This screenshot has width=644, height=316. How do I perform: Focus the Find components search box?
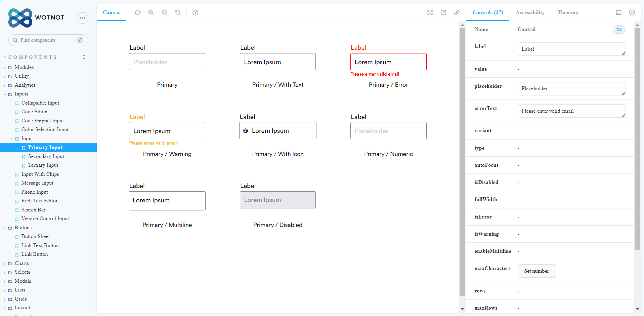[x=48, y=40]
